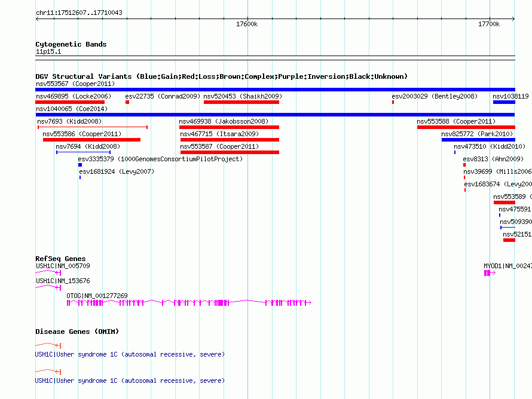
Task: Open the nsv520453 (Shaikh2009) variant label
Action: click(243, 96)
